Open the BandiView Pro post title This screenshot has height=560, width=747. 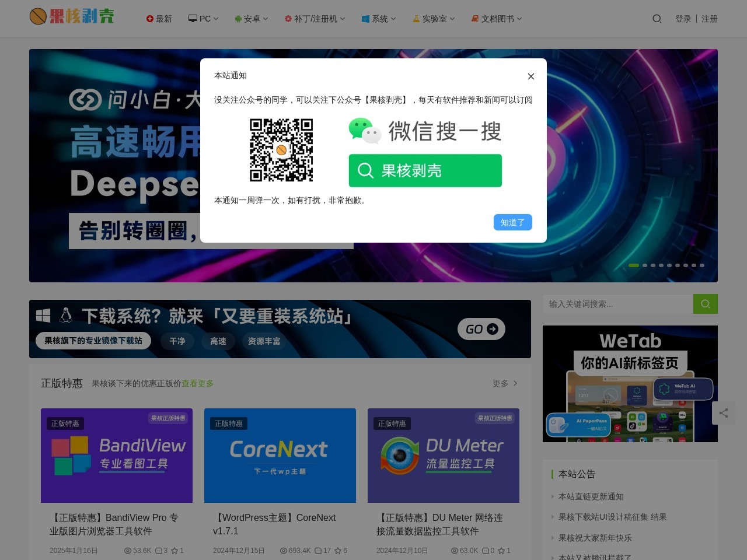coord(114,524)
